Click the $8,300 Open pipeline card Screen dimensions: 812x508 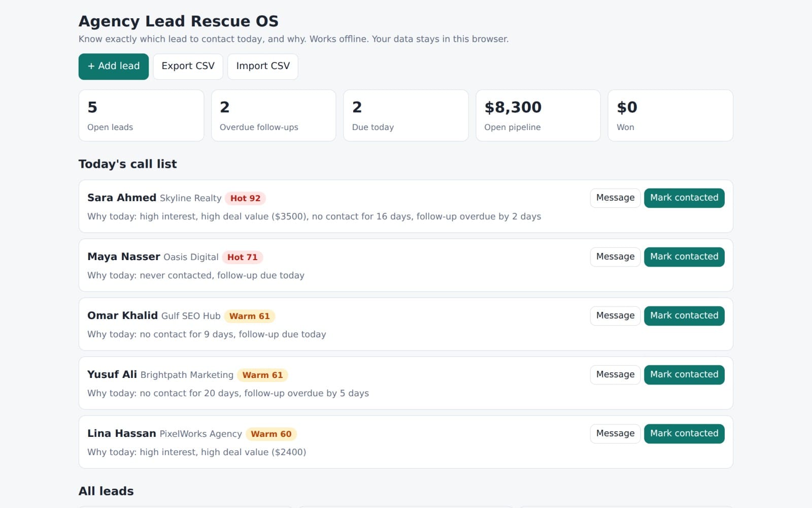coord(538,116)
